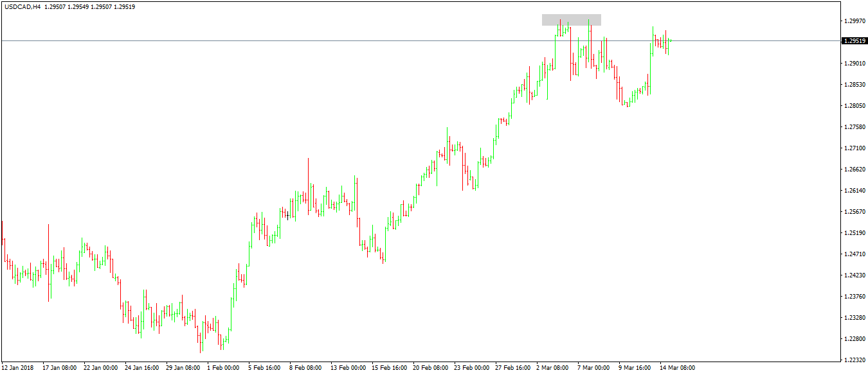
Task: Click the 1.23760 price axis label
Action: pyautogui.click(x=854, y=296)
